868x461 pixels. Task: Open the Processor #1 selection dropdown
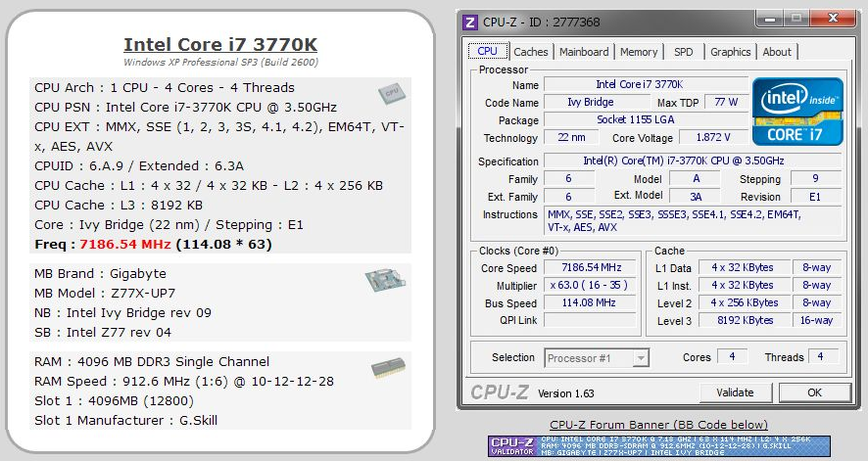point(597,358)
